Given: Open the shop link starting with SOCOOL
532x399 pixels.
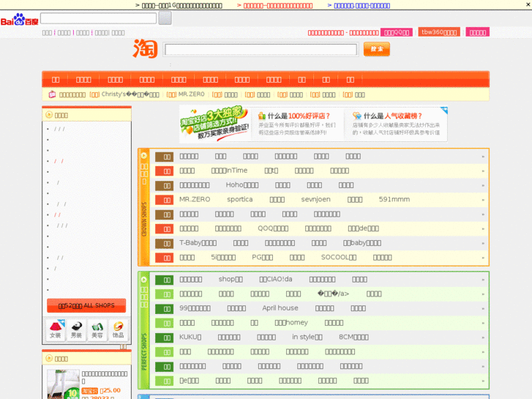Looking at the screenshot, I should pyautogui.click(x=339, y=258).
